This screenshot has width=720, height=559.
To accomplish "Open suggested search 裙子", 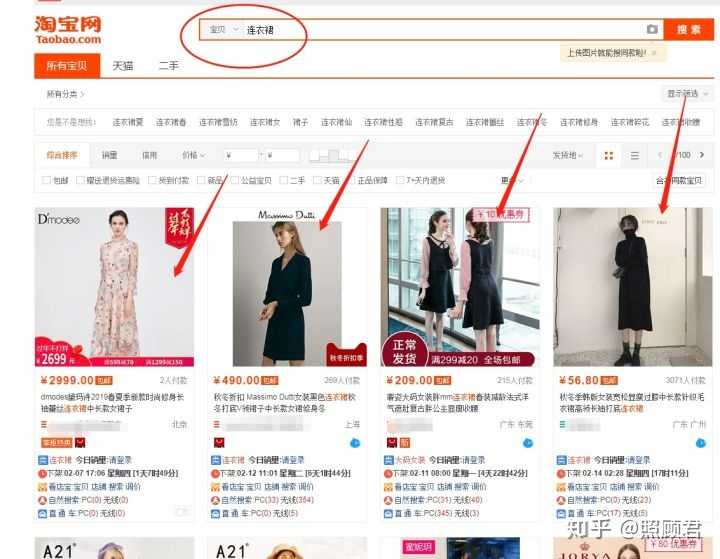I will tap(300, 122).
